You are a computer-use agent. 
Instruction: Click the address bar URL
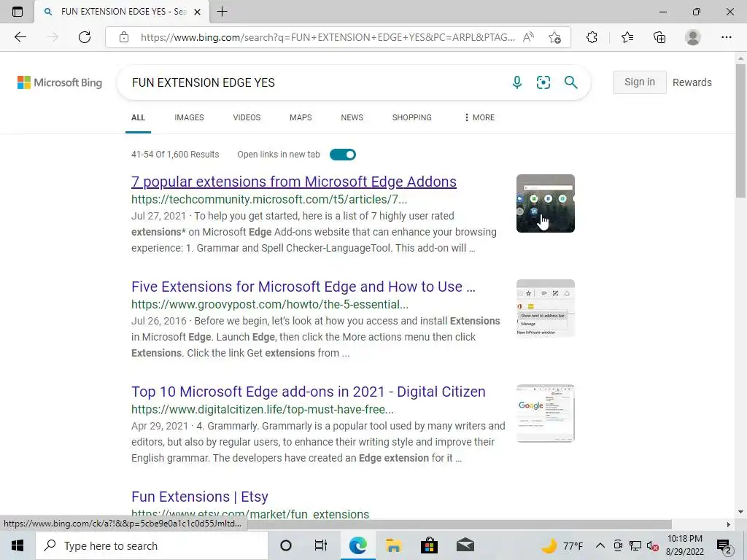point(328,37)
